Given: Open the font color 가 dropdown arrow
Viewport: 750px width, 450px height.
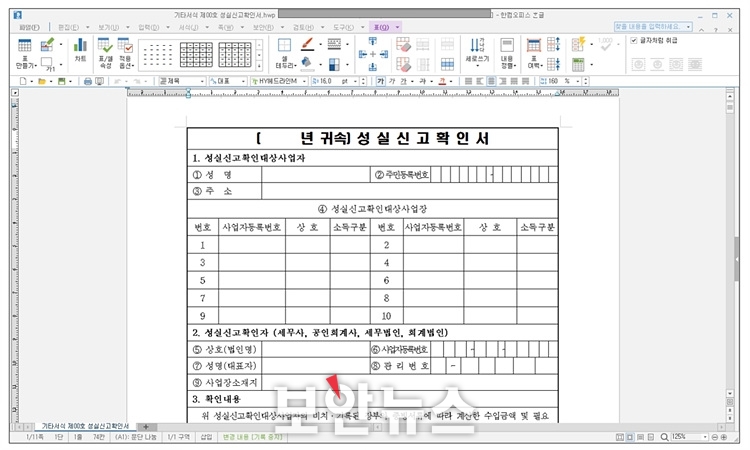Looking at the screenshot, I should click(451, 81).
